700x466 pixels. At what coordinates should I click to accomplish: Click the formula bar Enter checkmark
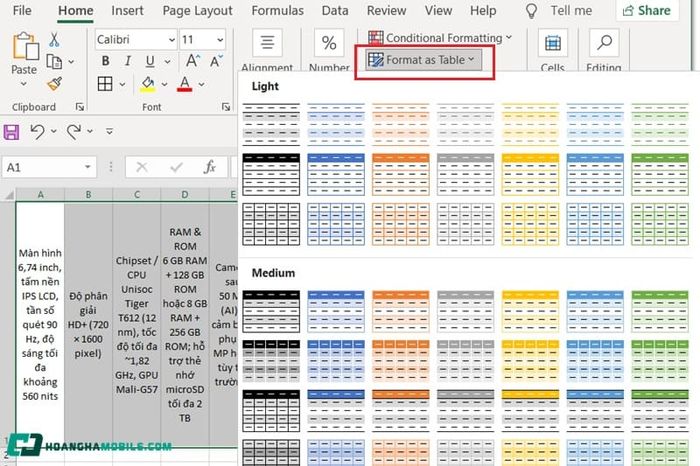176,167
